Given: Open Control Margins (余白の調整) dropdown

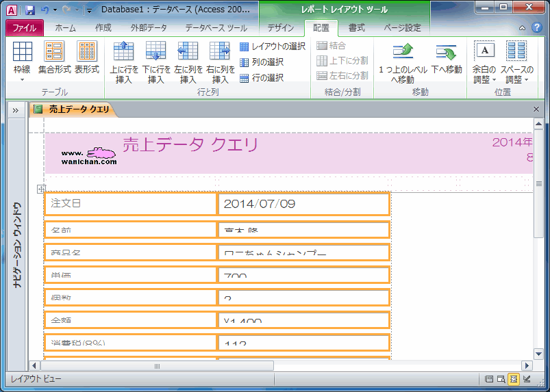Looking at the screenshot, I should click(484, 62).
